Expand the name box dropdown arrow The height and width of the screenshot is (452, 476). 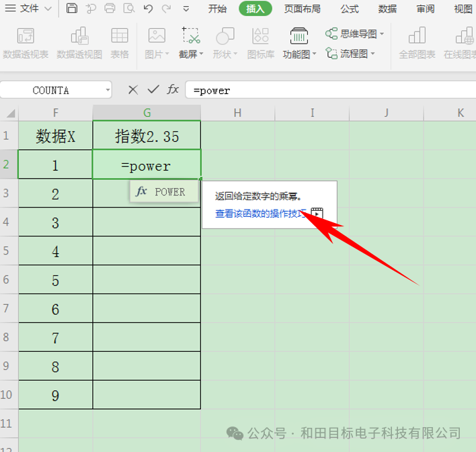[x=108, y=90]
